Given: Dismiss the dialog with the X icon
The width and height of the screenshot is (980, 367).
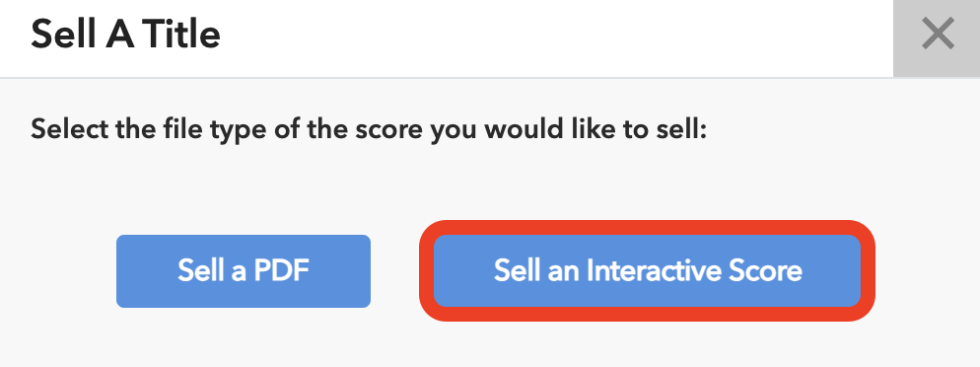Looking at the screenshot, I should pos(937,35).
